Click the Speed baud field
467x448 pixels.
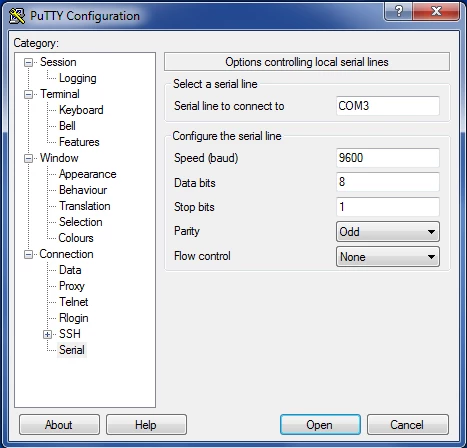pyautogui.click(x=388, y=158)
